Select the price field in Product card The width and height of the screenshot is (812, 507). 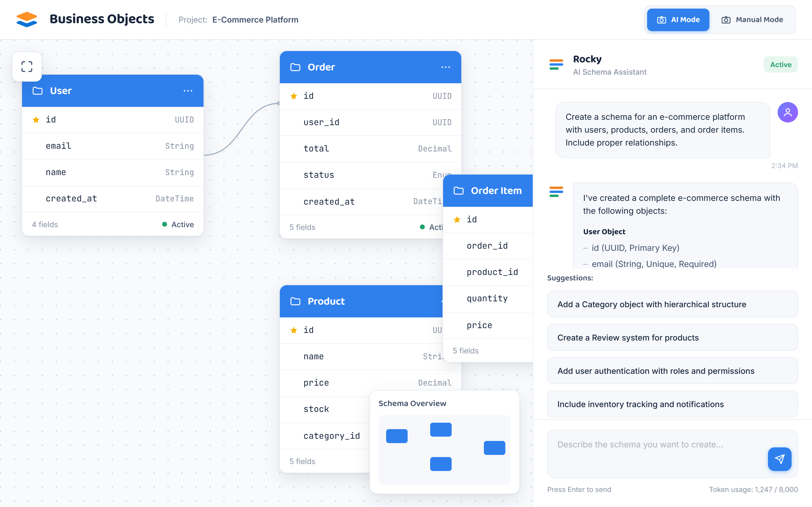[371, 383]
